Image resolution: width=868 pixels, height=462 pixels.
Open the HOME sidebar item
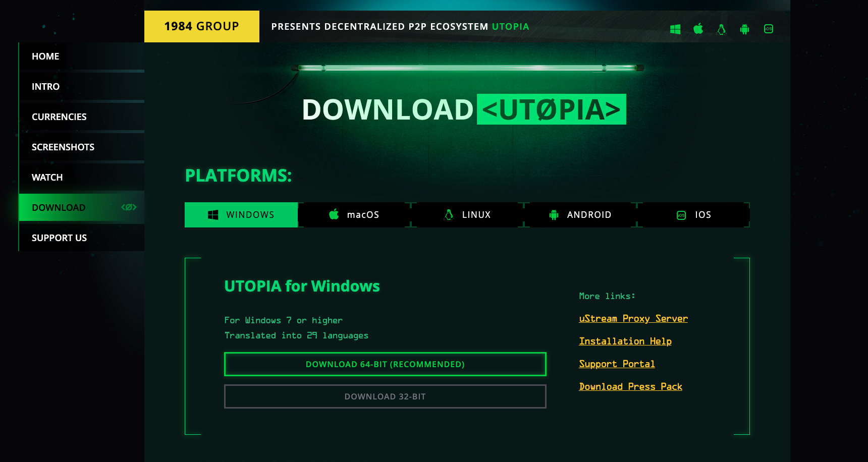(x=82, y=56)
